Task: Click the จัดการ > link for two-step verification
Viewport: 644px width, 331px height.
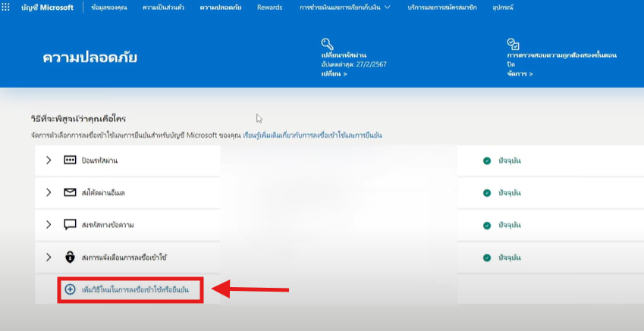Action: (x=520, y=74)
